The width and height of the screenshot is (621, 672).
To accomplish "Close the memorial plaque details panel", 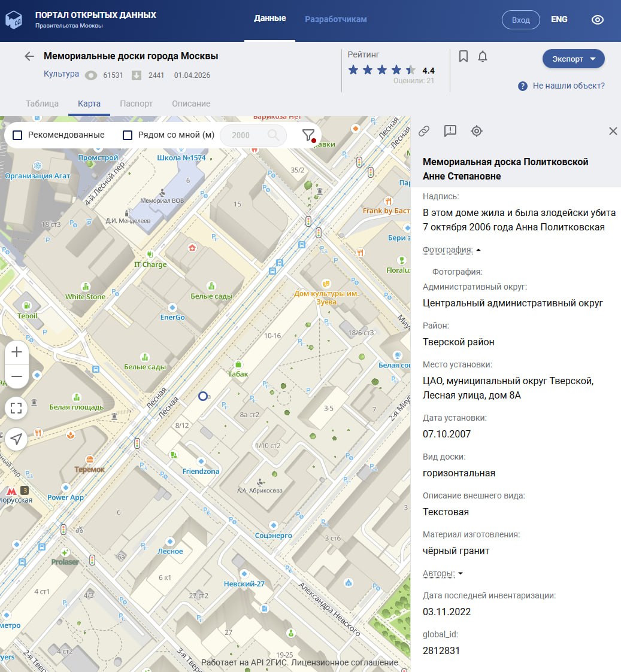I will pyautogui.click(x=613, y=131).
